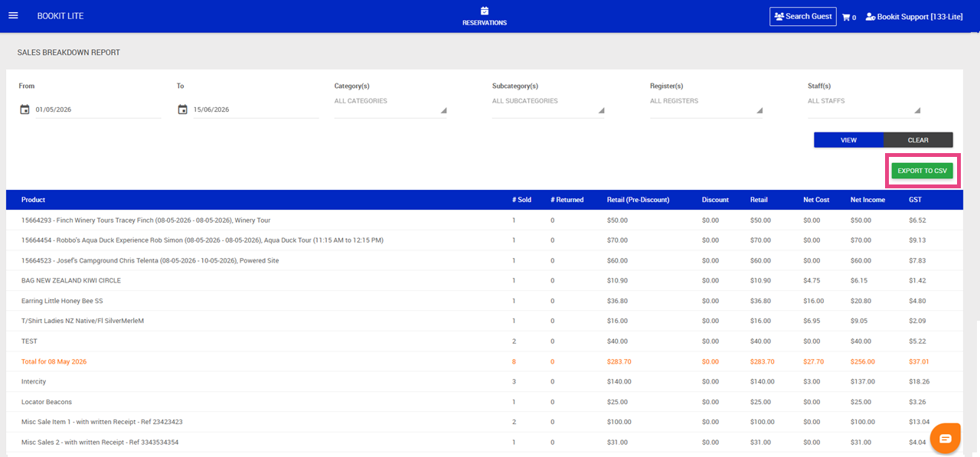Open the hamburger navigation menu
The width and height of the screenshot is (980, 457).
(13, 16)
